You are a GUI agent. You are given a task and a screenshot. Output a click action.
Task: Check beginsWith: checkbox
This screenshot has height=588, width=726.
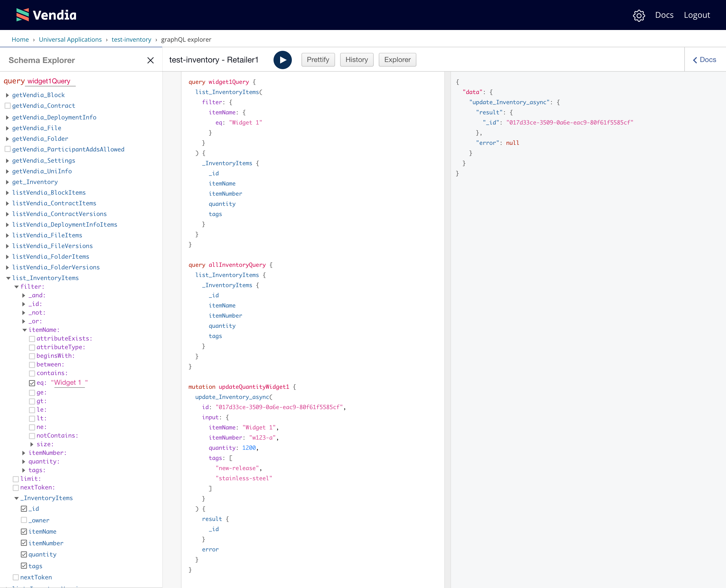click(x=32, y=356)
